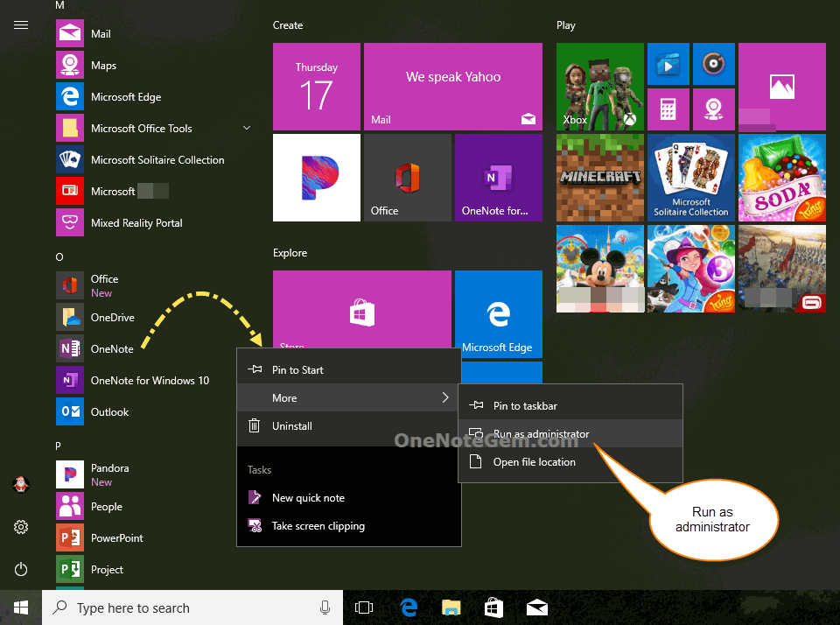Open the Thursday 17 calendar tile
This screenshot has height=625, width=840.
coord(317,87)
